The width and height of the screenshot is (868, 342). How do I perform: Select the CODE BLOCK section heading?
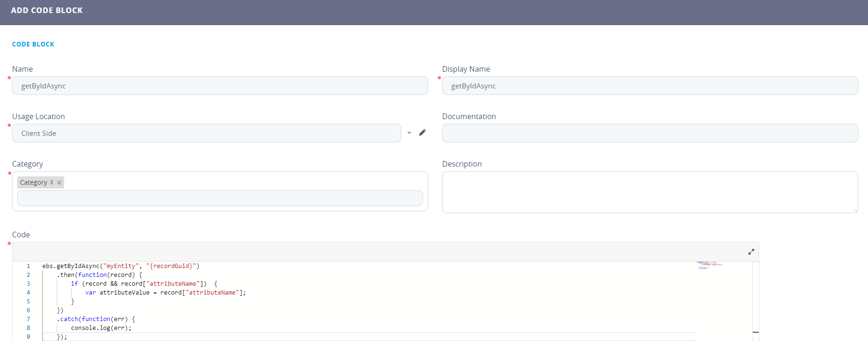click(33, 44)
